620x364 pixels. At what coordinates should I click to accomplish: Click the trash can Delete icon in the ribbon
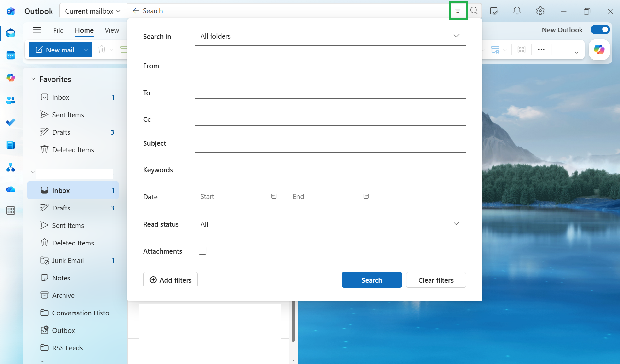pos(102,50)
